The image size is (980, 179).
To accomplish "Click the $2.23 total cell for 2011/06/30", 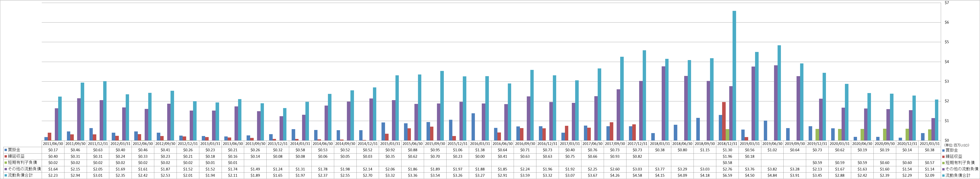I will pyautogui.click(x=53, y=175).
